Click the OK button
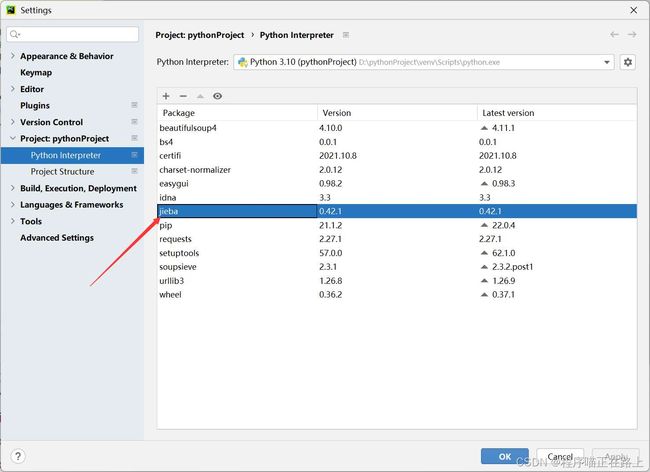 click(x=504, y=456)
